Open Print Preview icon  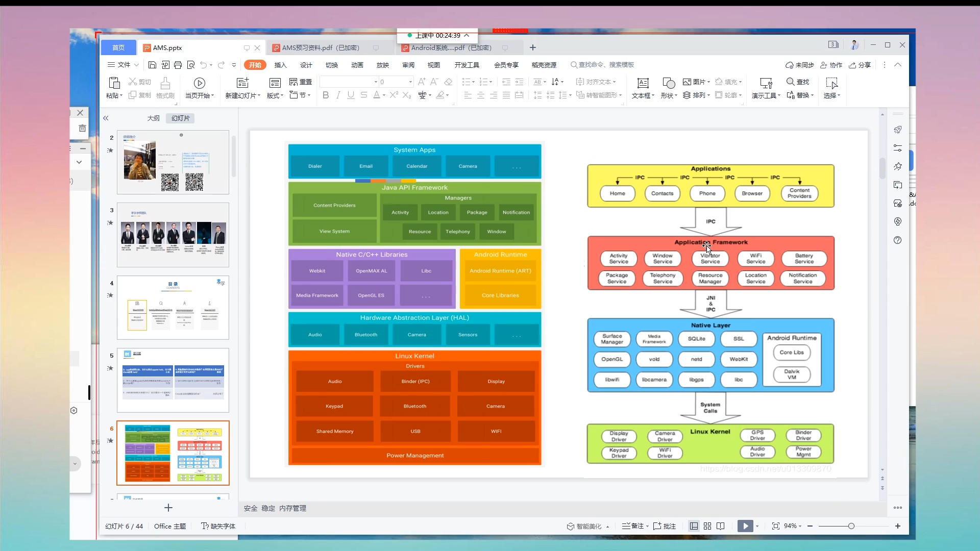191,65
